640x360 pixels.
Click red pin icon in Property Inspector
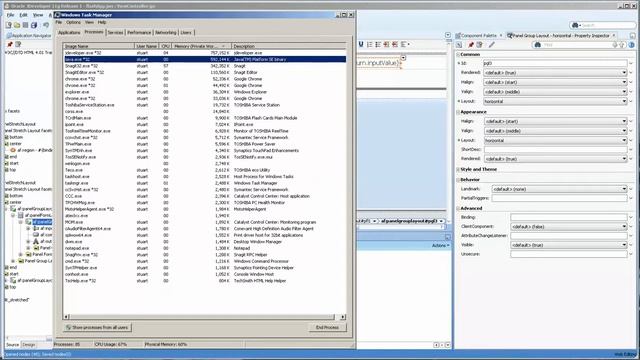coord(471,45)
